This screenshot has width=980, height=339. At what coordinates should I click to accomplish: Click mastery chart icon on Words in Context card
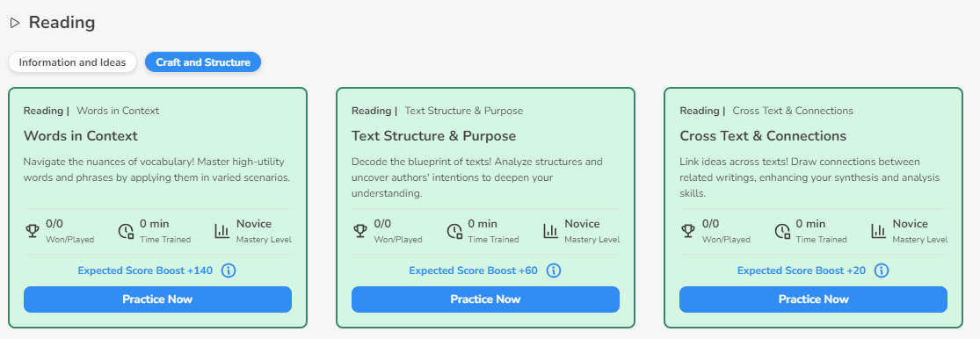(x=221, y=231)
